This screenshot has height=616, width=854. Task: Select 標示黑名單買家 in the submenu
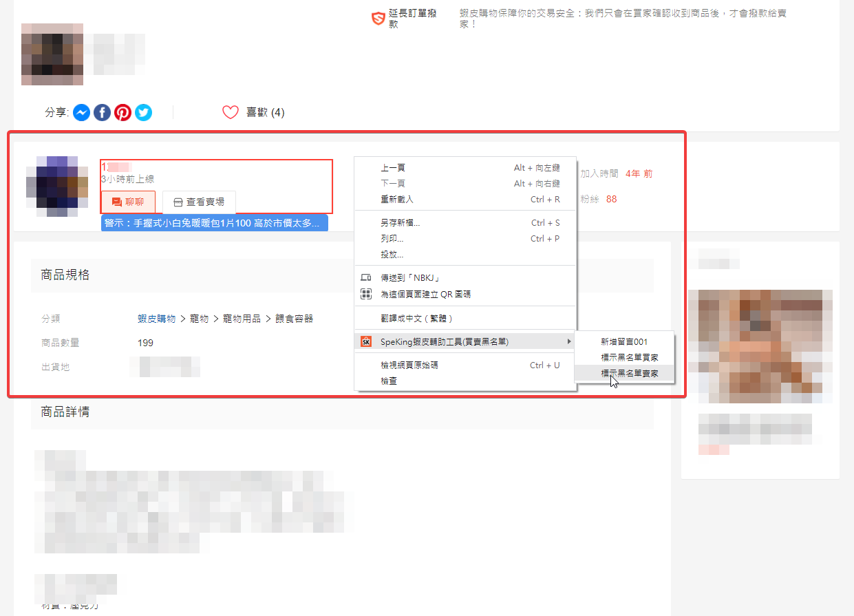(x=629, y=357)
